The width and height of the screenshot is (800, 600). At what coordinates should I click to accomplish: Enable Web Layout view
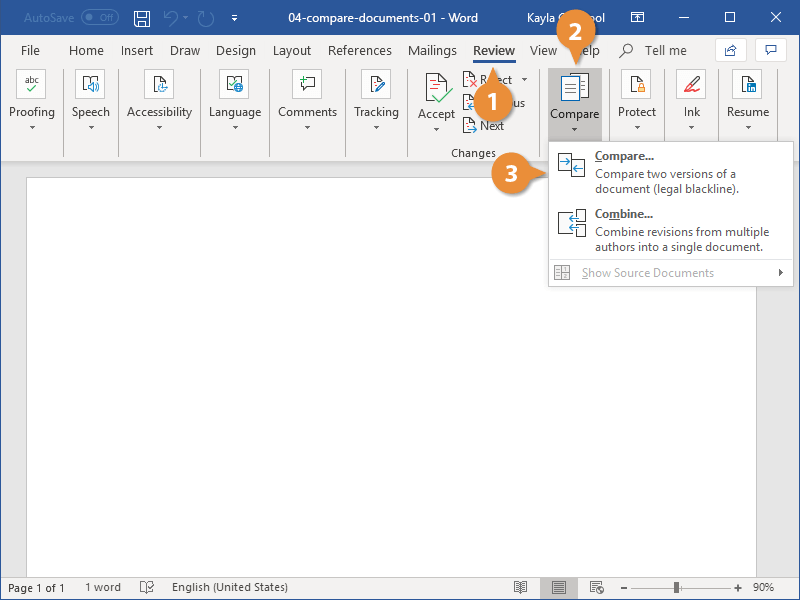[597, 587]
